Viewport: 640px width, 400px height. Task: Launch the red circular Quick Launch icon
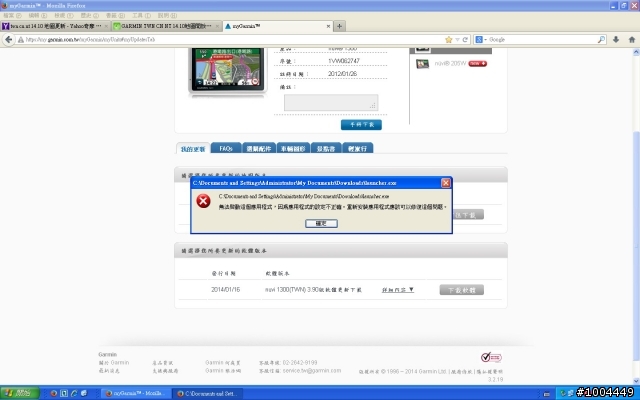(x=53, y=393)
